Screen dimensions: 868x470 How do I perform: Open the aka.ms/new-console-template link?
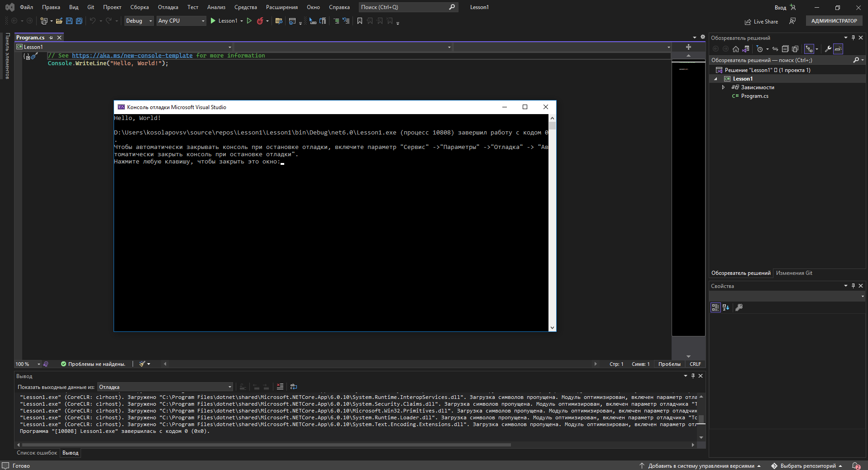(133, 55)
